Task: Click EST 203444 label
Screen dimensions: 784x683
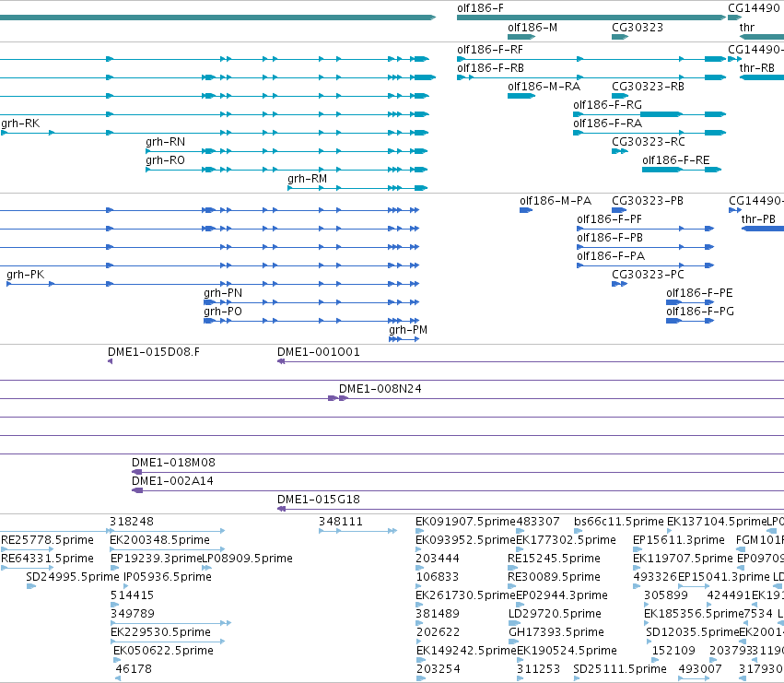Action: [x=438, y=559]
